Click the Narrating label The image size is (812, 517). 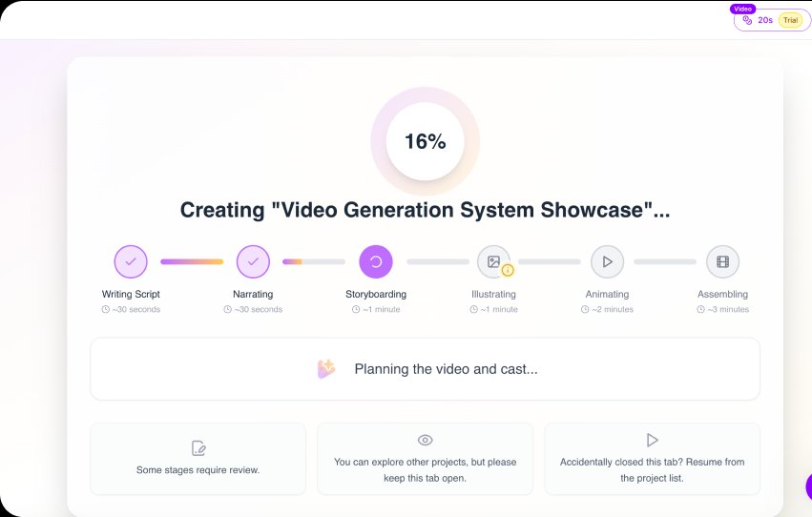tap(253, 294)
